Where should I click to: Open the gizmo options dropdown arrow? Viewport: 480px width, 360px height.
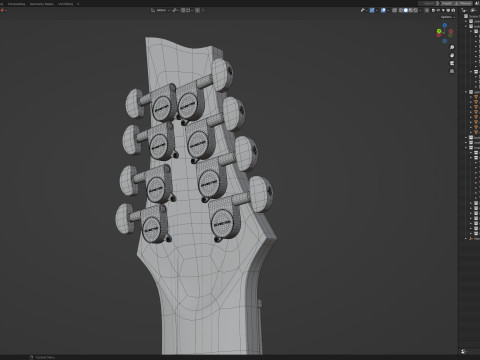[x=377, y=10]
